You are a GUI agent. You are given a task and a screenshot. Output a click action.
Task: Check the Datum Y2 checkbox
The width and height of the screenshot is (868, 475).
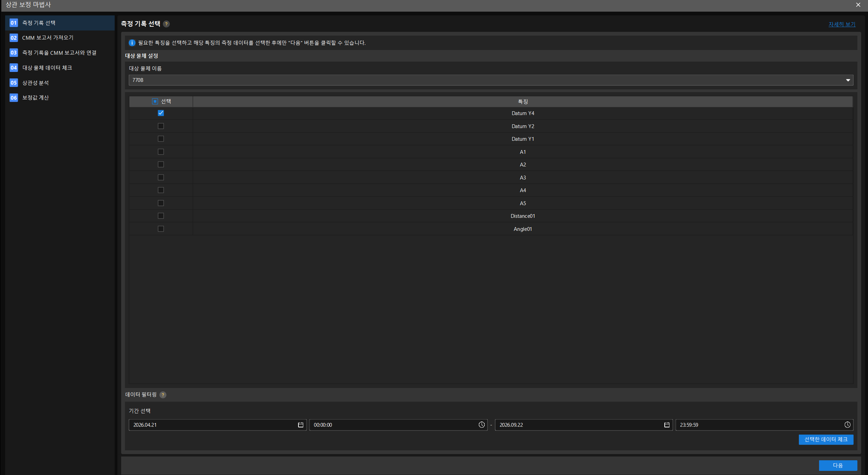[161, 126]
